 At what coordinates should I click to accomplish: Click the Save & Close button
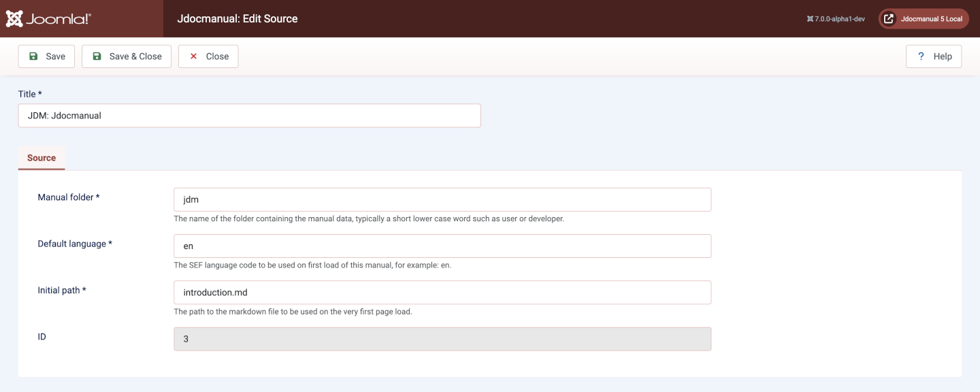[x=127, y=56]
